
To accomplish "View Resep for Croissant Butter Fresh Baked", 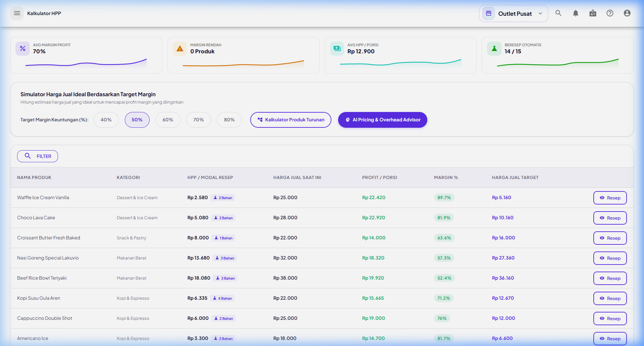I will coord(610,238).
